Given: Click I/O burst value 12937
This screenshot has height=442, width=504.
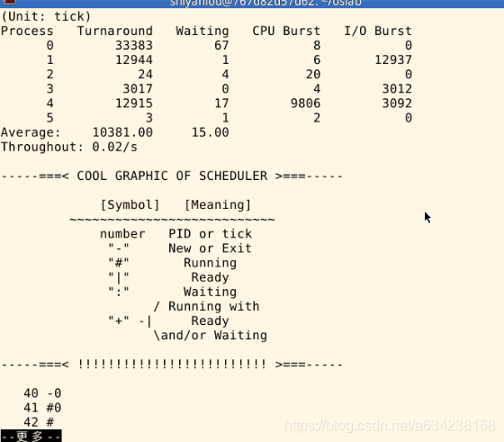Looking at the screenshot, I should tap(393, 59).
